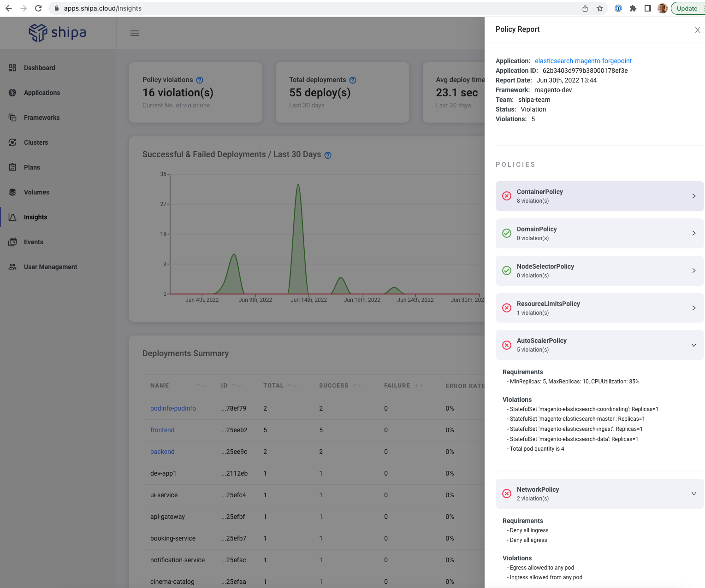Click the browser side panel icon
Screen dimensions: 705x588
[648, 8]
